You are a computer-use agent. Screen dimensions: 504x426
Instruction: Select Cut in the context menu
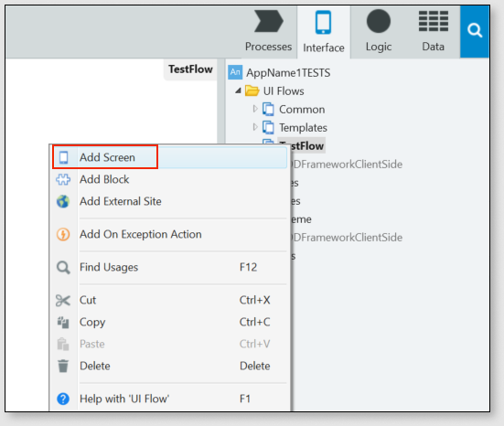pyautogui.click(x=170, y=300)
